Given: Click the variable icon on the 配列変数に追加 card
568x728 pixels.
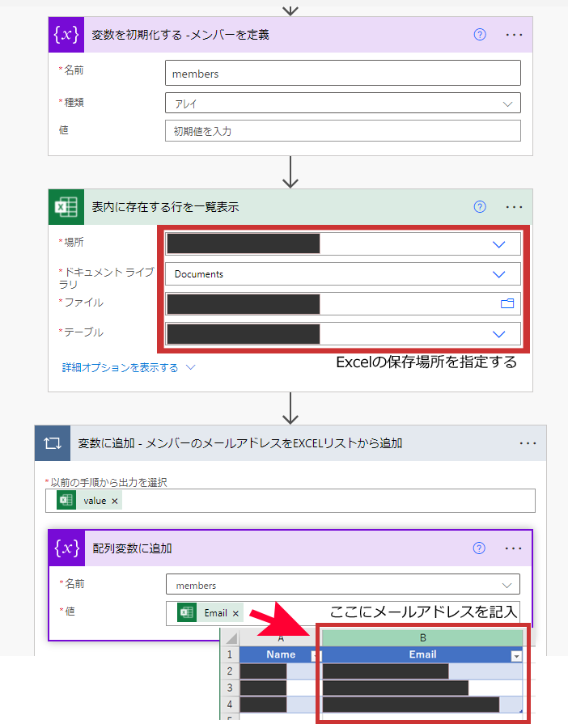Looking at the screenshot, I should (67, 548).
